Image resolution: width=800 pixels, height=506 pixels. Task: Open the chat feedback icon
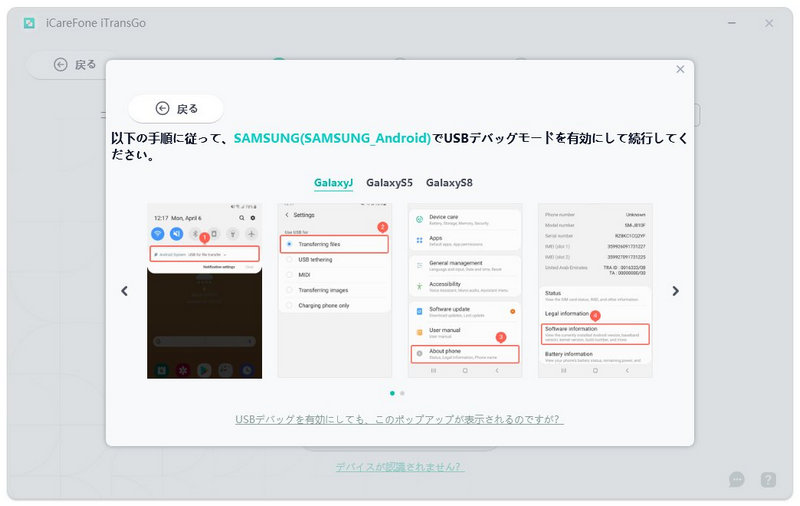pyautogui.click(x=737, y=479)
